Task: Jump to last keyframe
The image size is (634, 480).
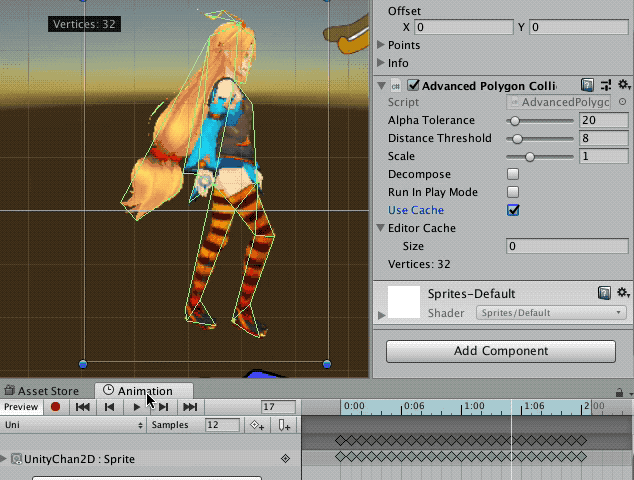Action: tap(190, 407)
